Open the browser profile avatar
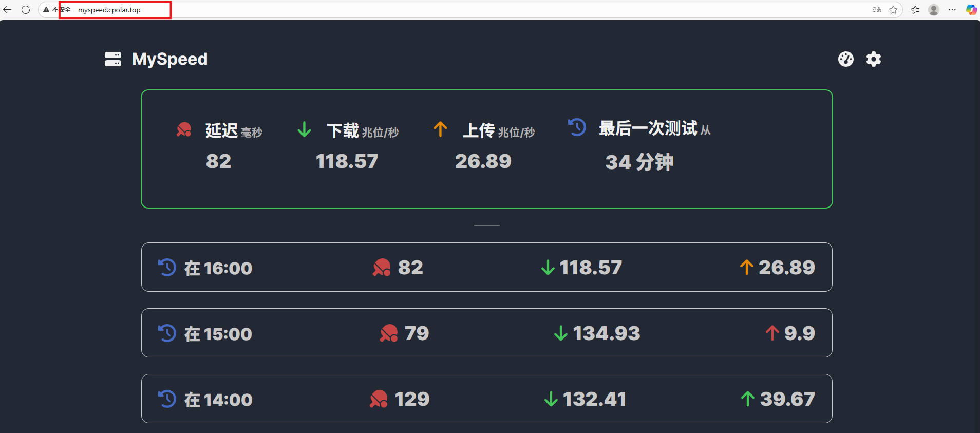The height and width of the screenshot is (433, 980). pos(934,10)
